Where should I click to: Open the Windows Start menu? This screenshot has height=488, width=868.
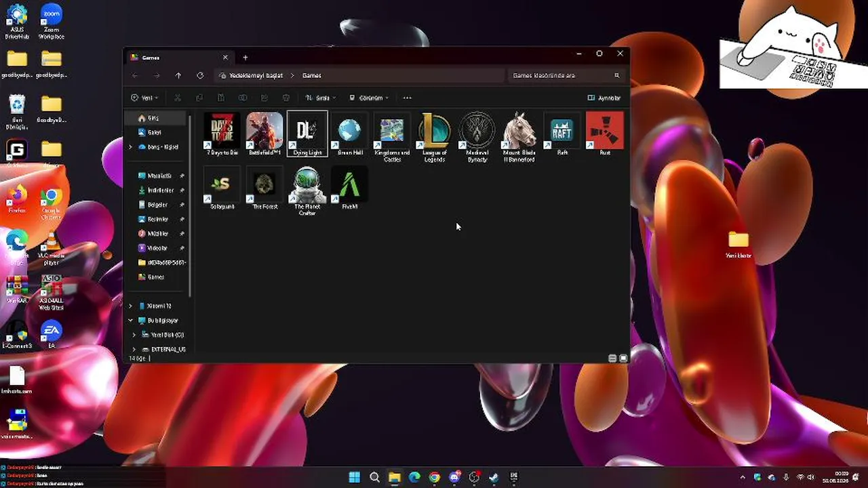pos(354,477)
